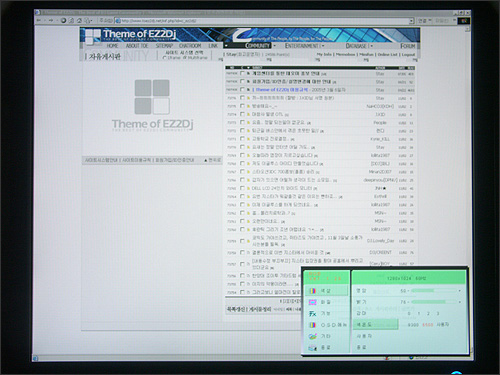The width and height of the screenshot is (500, 375).
Task: Tick checkbox in People's post row
Action: pos(242,123)
